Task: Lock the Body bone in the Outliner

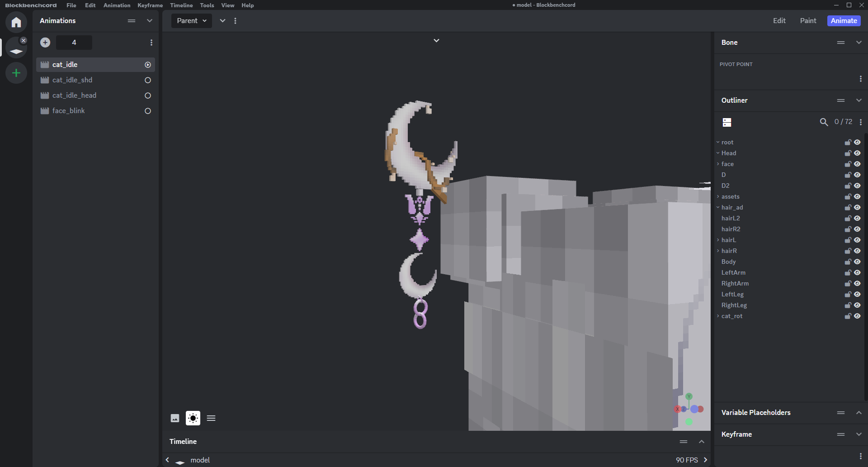Action: pyautogui.click(x=848, y=262)
